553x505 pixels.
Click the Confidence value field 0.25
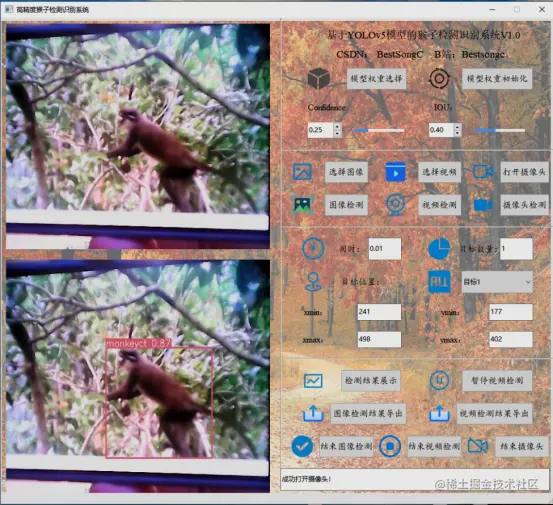320,130
